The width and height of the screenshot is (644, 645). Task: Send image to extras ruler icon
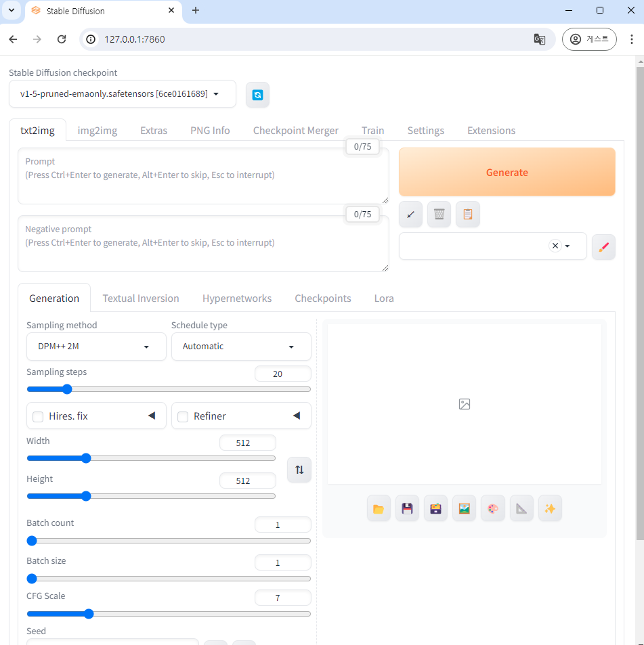pos(521,508)
